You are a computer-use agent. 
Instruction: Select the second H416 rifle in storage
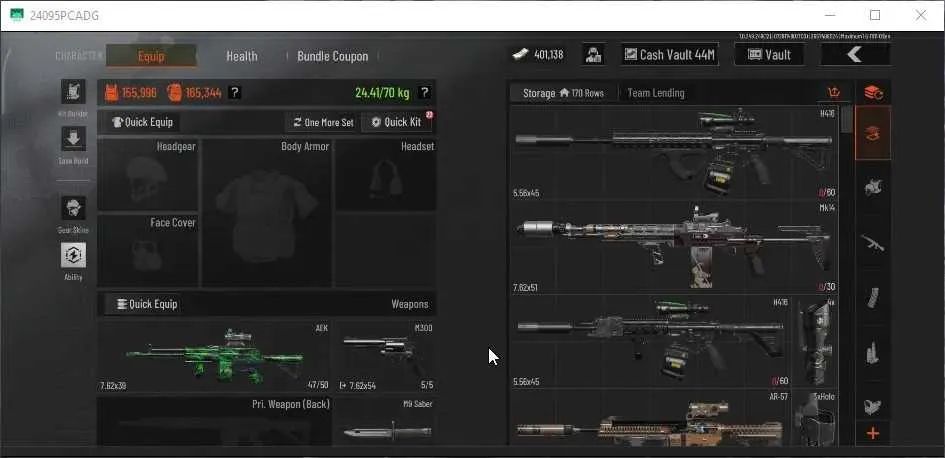[651, 342]
